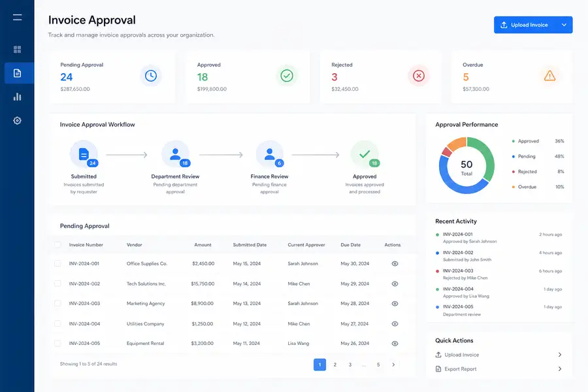
Task: Click the $287,650.00 pending amount
Action: pos(75,89)
